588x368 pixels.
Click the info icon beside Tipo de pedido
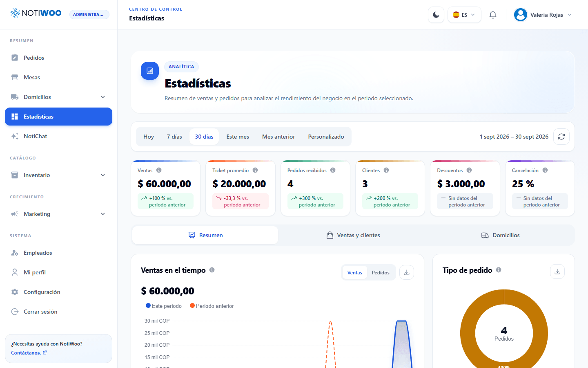[x=499, y=270]
